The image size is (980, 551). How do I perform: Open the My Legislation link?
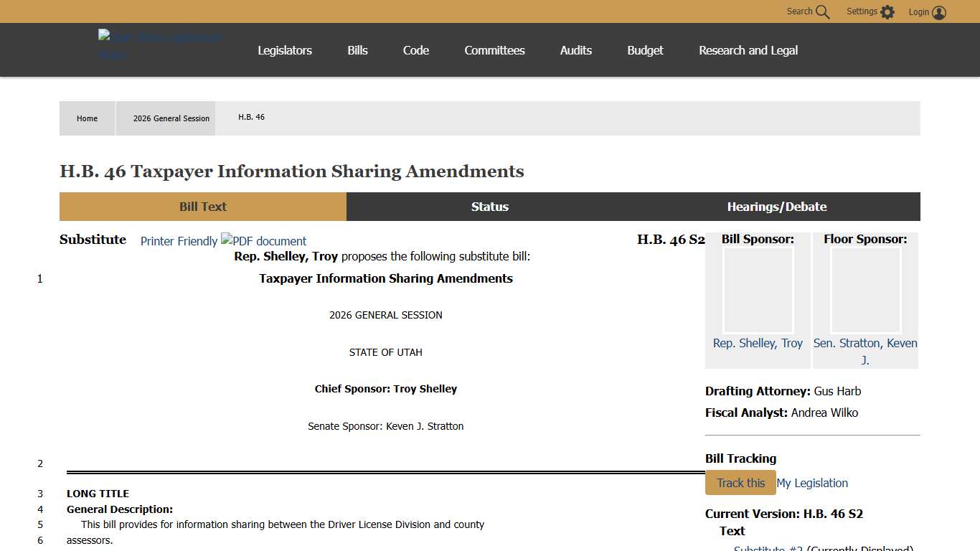point(812,483)
